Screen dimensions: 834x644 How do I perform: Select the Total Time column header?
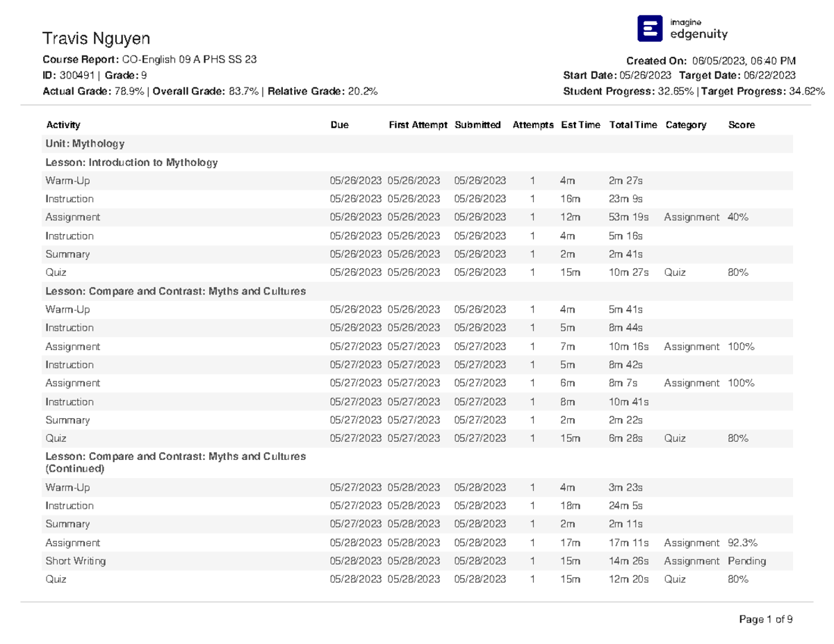point(632,125)
